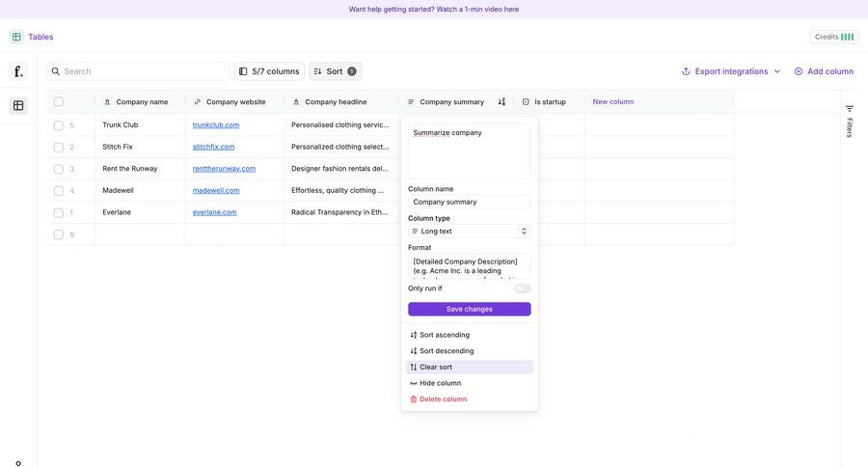Screen dimensions: 868x467
Task: Click the watch 1-min video banner
Action: (x=433, y=10)
